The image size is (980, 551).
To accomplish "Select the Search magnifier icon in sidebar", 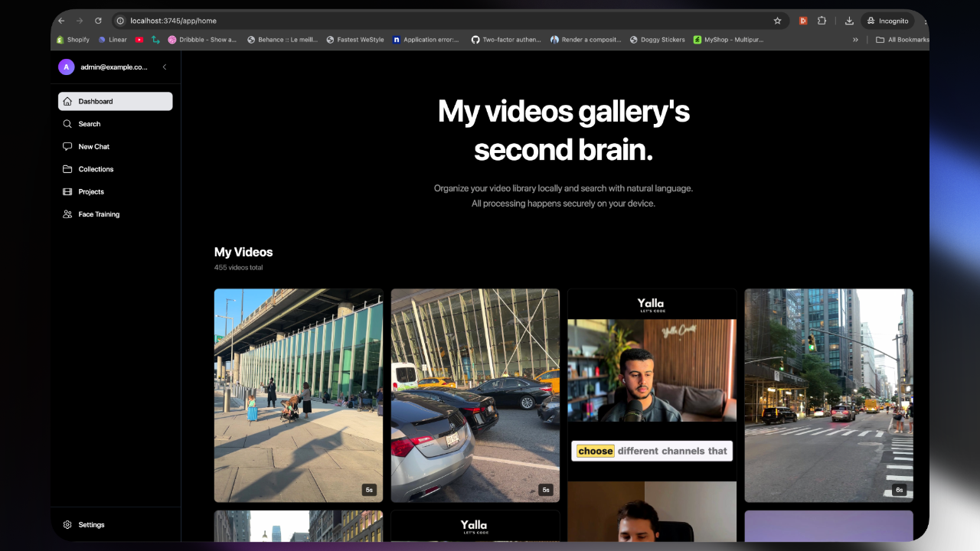I will (67, 123).
